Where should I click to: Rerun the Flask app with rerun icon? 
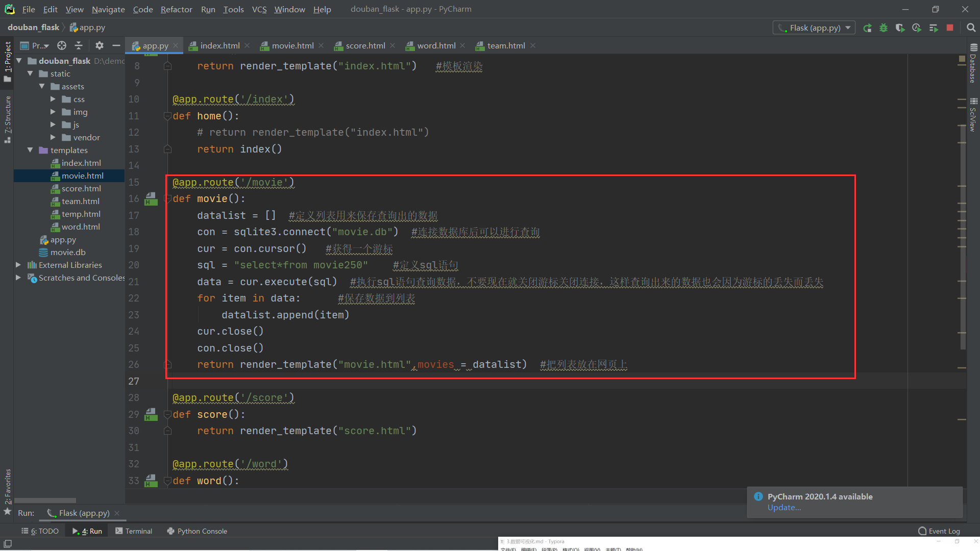[867, 28]
